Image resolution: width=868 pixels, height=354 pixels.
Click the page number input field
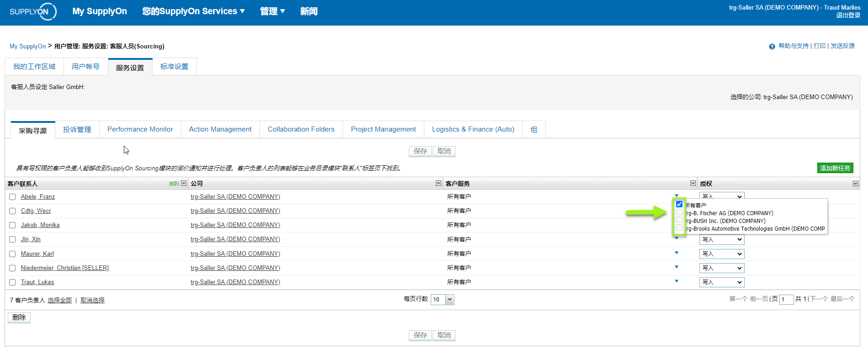coord(786,300)
